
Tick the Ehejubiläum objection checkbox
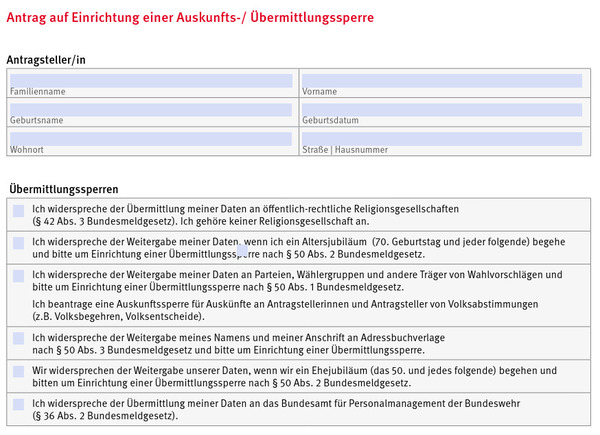18,371
